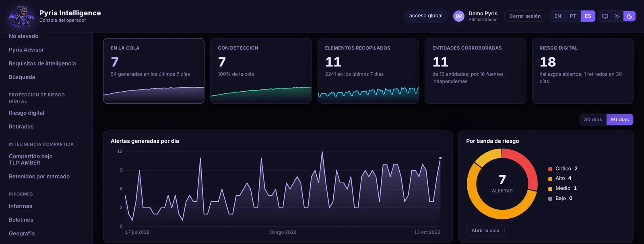The height and width of the screenshot is (244, 644).
Task: Switch language to EN
Action: 557,16
